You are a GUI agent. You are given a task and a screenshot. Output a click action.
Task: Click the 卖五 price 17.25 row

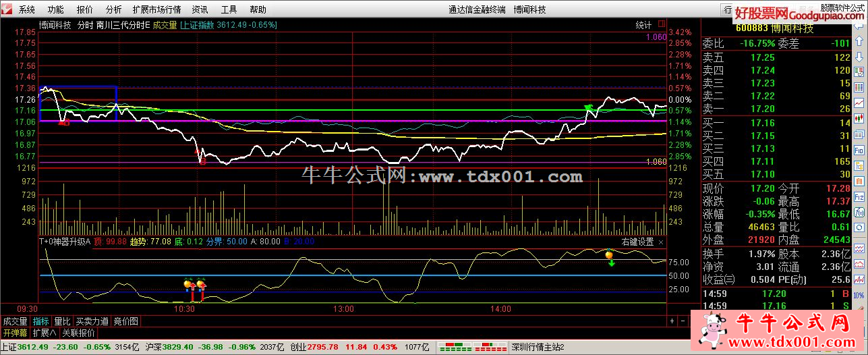click(776, 58)
